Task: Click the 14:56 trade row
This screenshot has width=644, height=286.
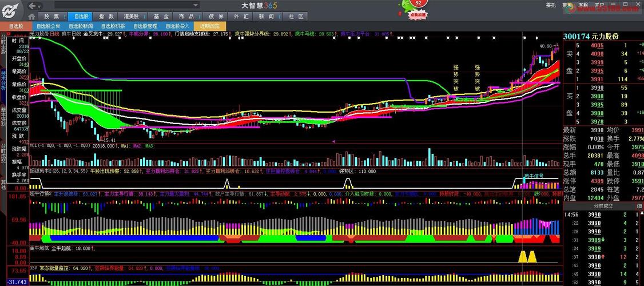Action: pos(603,214)
